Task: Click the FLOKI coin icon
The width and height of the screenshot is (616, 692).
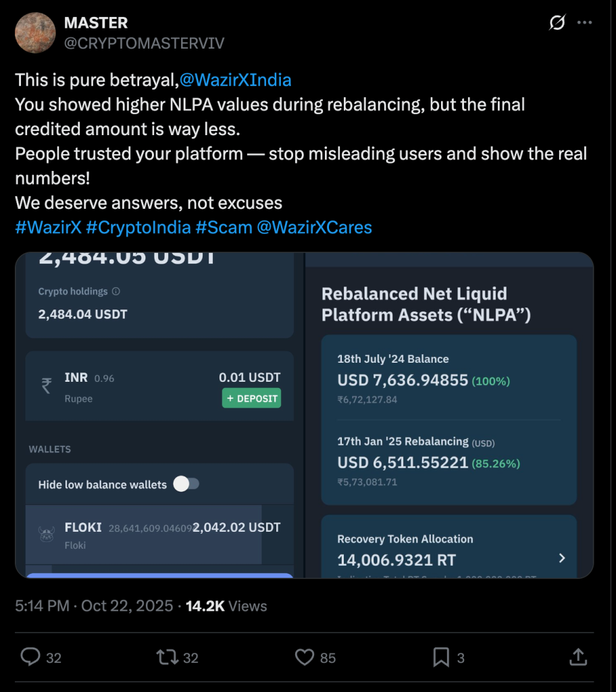Action: pyautogui.click(x=47, y=535)
